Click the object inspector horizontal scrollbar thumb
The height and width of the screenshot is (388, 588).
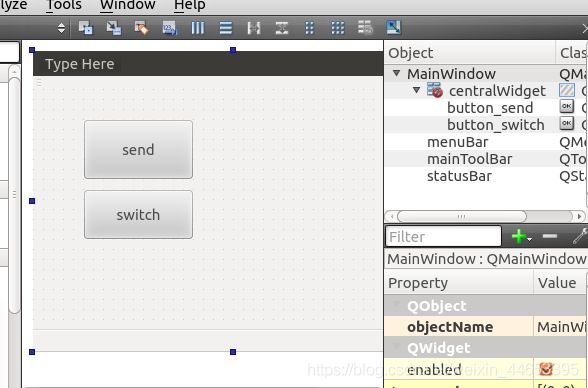click(462, 216)
